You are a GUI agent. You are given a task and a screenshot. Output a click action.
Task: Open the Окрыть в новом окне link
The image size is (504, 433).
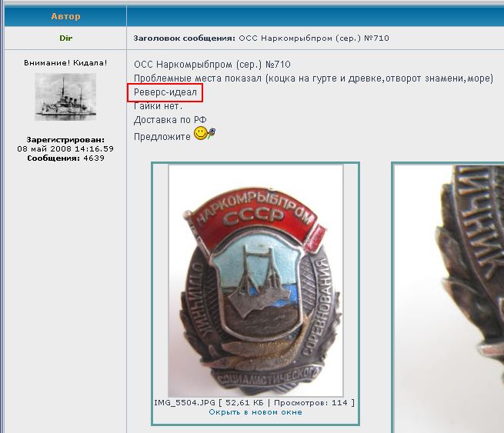[x=255, y=412]
